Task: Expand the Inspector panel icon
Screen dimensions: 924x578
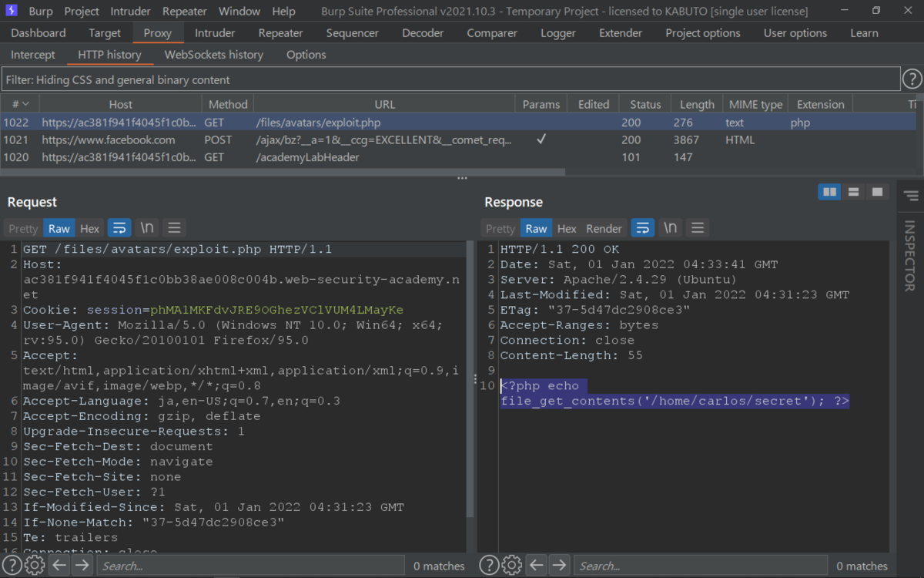Action: pyautogui.click(x=911, y=196)
